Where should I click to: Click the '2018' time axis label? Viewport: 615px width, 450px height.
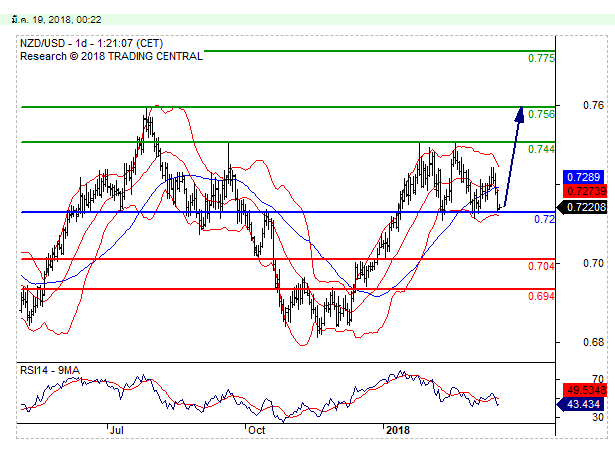coord(398,430)
